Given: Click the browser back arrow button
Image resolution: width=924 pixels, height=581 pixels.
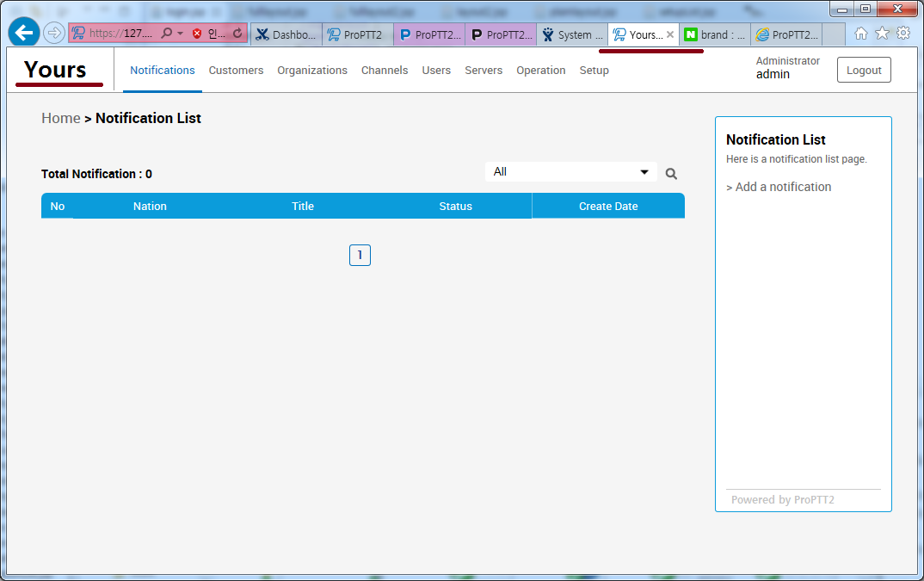Looking at the screenshot, I should point(24,33).
